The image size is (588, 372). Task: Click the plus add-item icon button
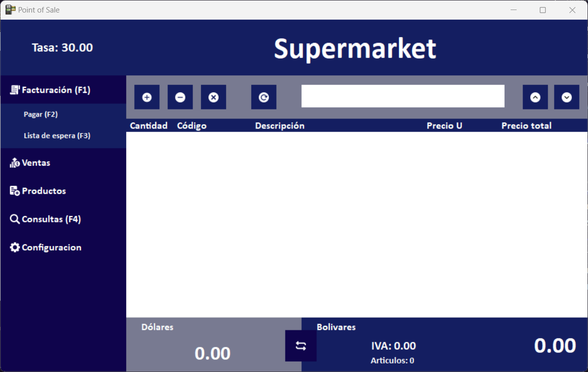click(147, 97)
